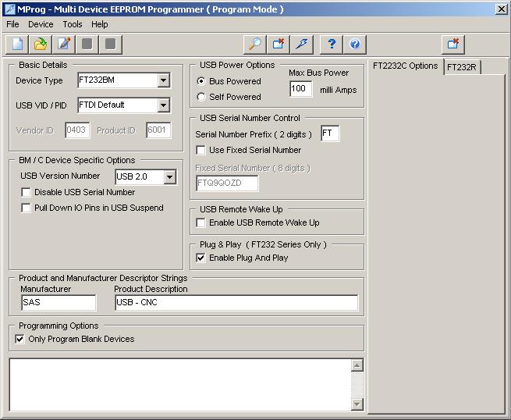Click the blue question mark help icon

point(332,44)
